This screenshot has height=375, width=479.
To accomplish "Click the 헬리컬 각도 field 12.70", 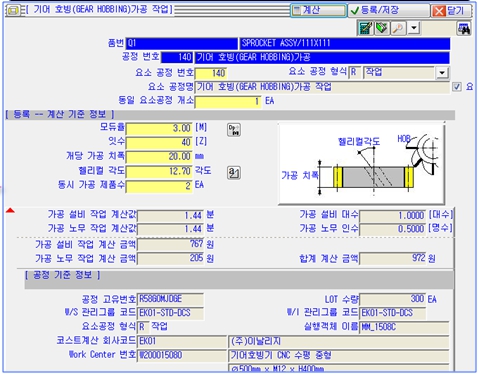I will (159, 171).
